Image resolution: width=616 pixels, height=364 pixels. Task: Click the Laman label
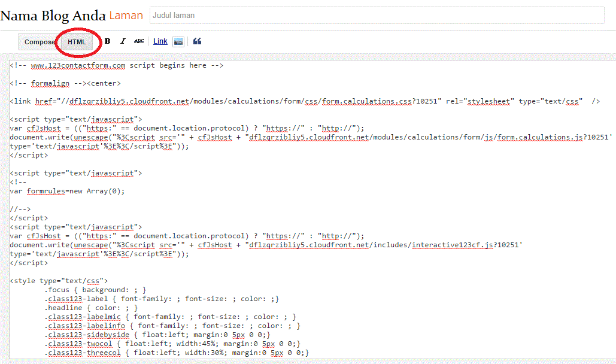tap(126, 16)
